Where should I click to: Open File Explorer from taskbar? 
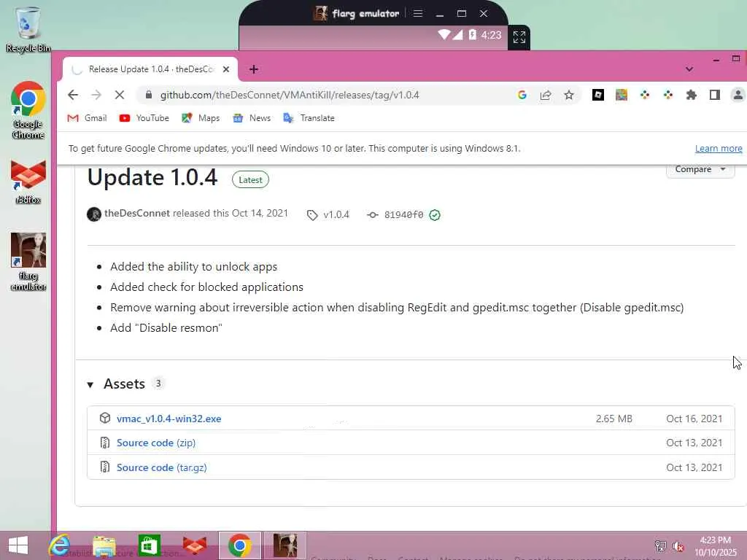(x=104, y=545)
